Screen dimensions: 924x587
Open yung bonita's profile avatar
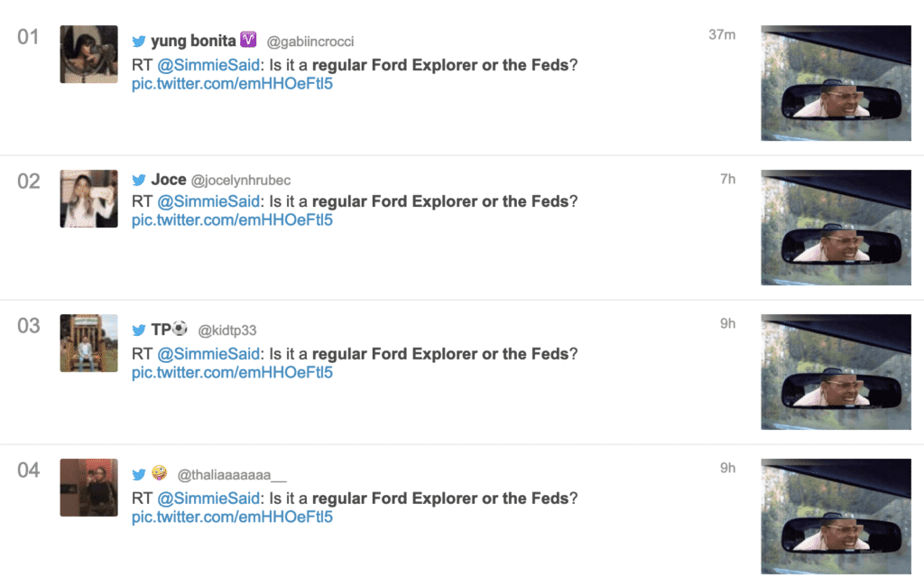[89, 54]
